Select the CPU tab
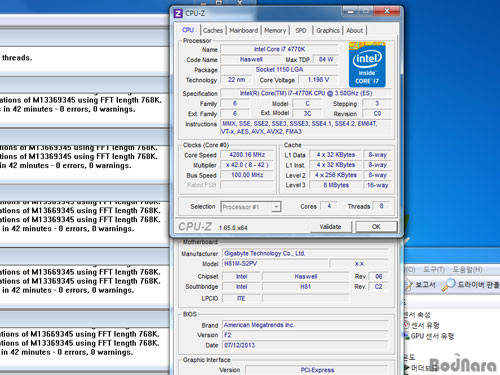The width and height of the screenshot is (500, 375). [x=188, y=30]
